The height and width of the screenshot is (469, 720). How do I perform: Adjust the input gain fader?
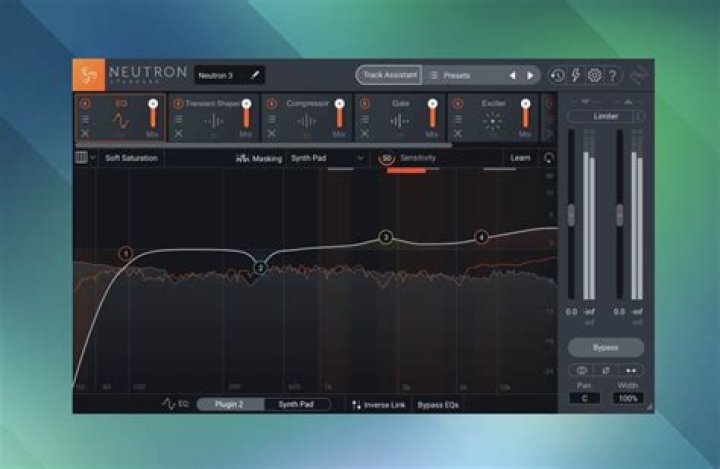(571, 215)
